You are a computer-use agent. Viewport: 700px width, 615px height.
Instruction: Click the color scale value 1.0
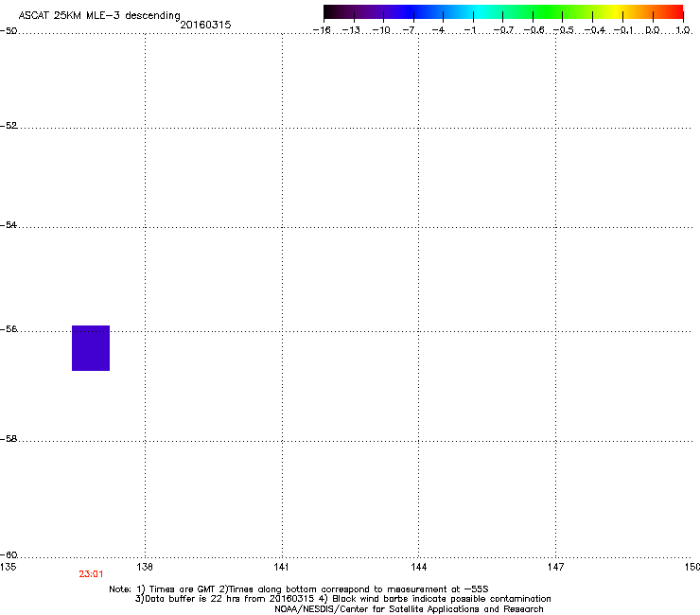click(683, 30)
